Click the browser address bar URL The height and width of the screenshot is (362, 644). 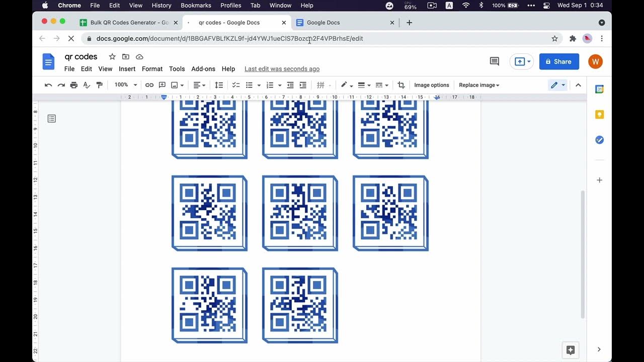point(230,39)
